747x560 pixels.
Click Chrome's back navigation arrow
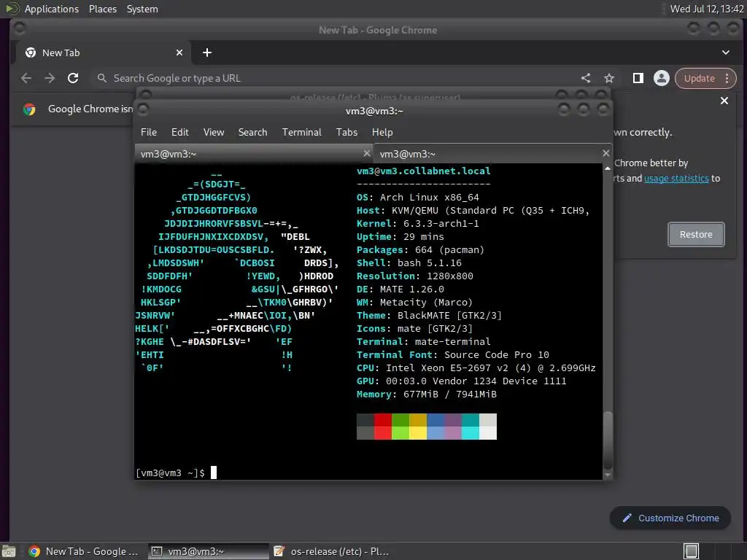pos(26,78)
